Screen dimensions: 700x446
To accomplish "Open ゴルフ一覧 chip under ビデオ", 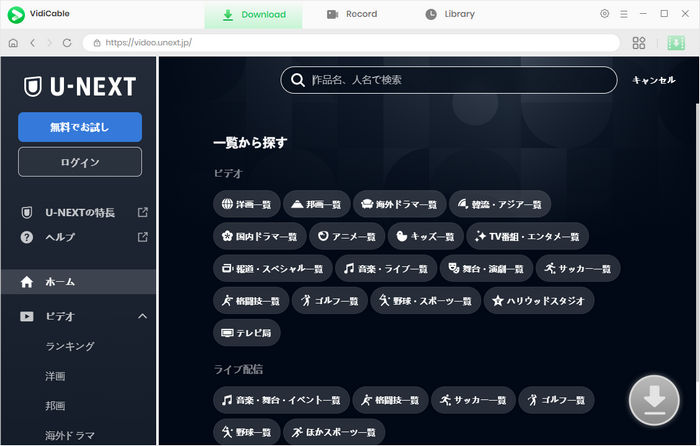I will pyautogui.click(x=329, y=301).
